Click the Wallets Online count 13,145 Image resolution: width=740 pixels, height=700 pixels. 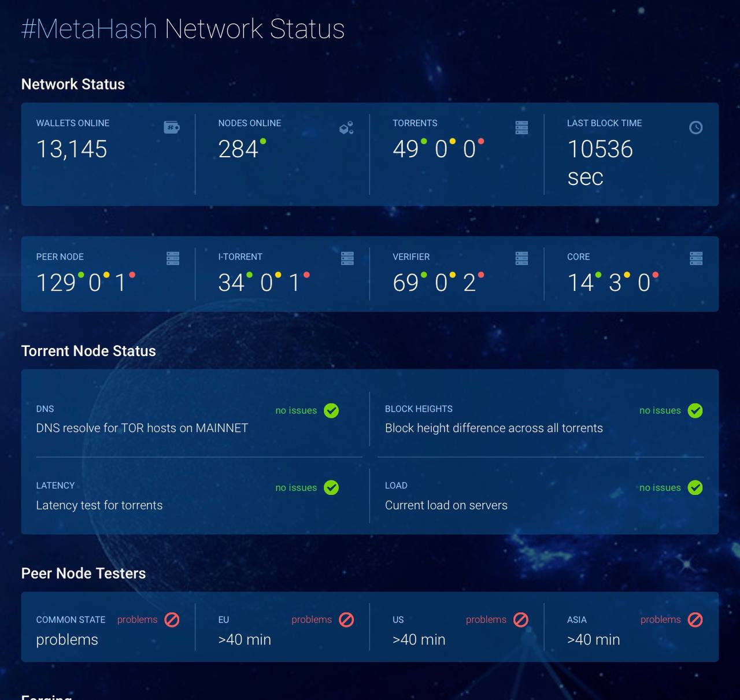[x=72, y=149]
